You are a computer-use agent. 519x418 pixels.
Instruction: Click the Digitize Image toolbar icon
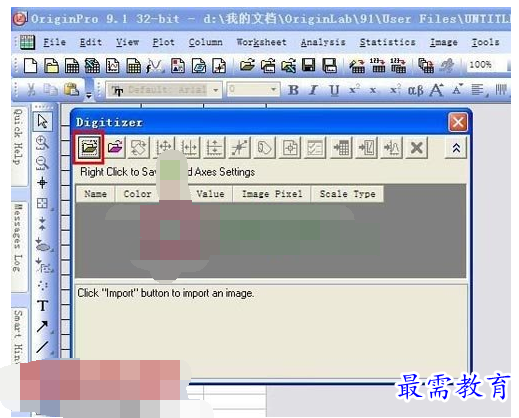coord(219,65)
